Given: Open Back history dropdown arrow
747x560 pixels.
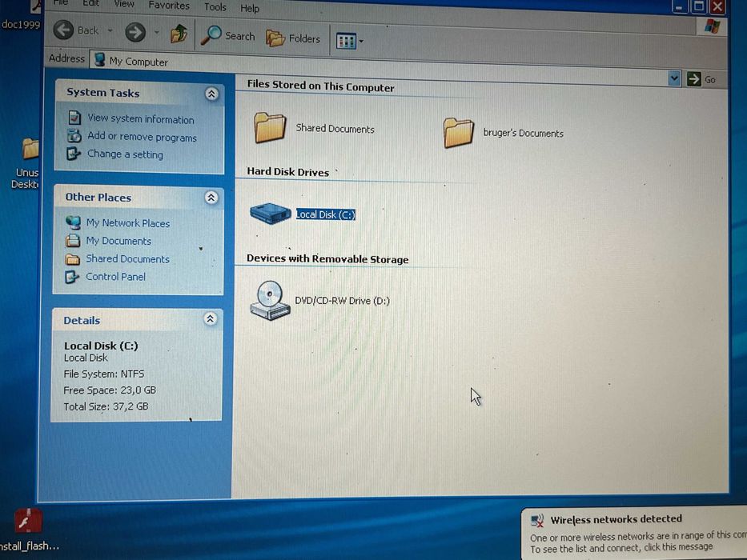Looking at the screenshot, I should [x=110, y=31].
